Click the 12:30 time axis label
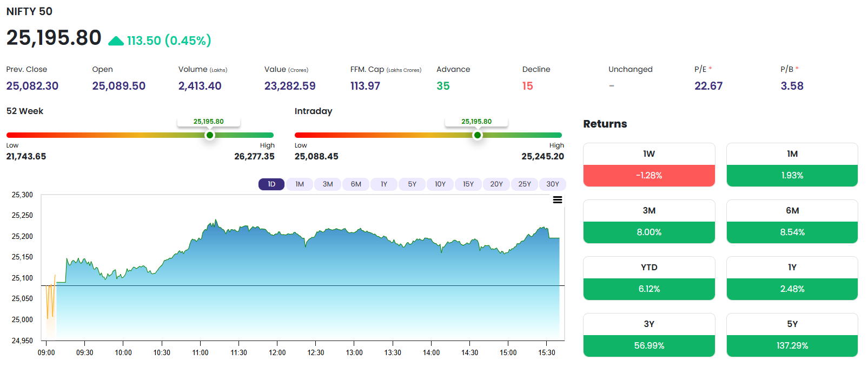 point(316,352)
